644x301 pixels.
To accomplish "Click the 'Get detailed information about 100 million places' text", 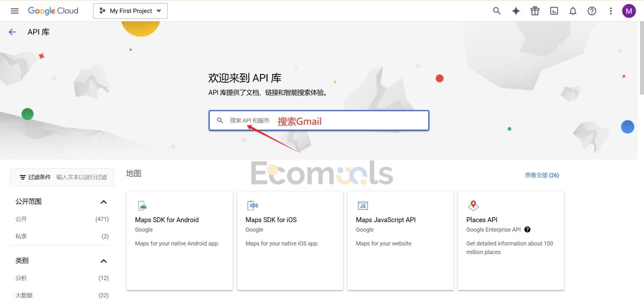I will point(509,248).
